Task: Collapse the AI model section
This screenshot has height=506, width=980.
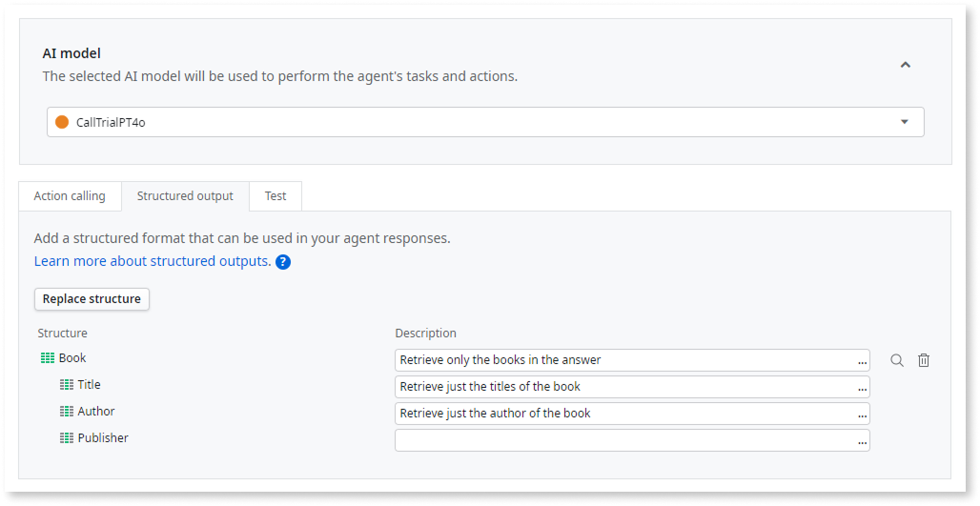Action: click(906, 65)
